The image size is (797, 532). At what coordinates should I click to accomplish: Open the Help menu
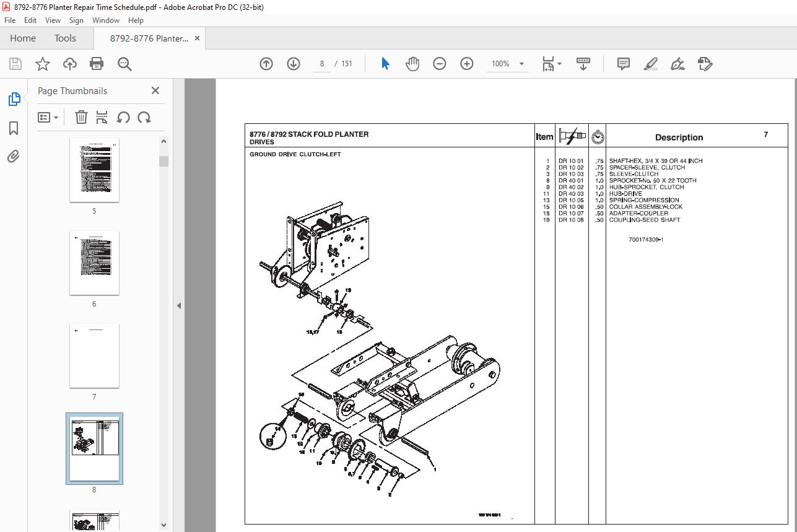[136, 20]
